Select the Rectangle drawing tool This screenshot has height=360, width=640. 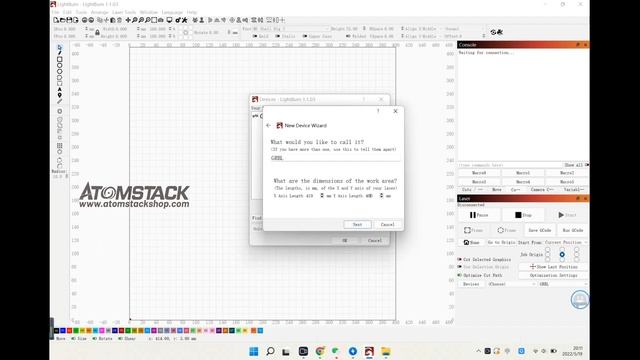pos(60,59)
